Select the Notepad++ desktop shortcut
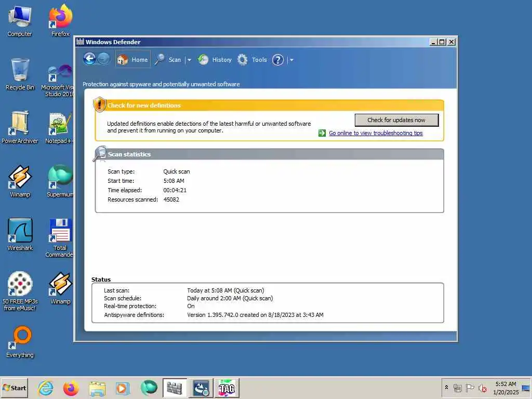Viewport: 532px width, 399px height. click(x=59, y=128)
